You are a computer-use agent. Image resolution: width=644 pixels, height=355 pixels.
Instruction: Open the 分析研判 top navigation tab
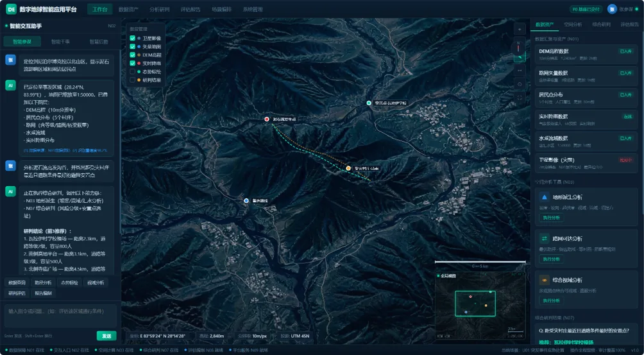tap(159, 9)
